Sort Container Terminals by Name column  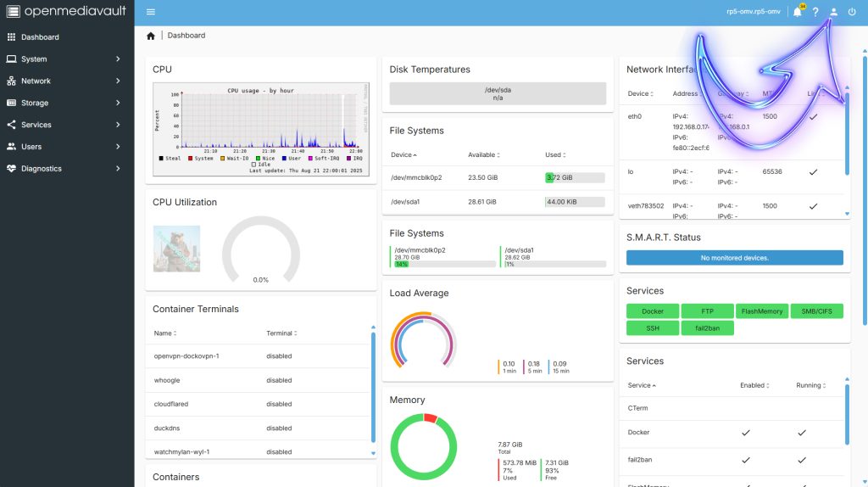point(164,333)
